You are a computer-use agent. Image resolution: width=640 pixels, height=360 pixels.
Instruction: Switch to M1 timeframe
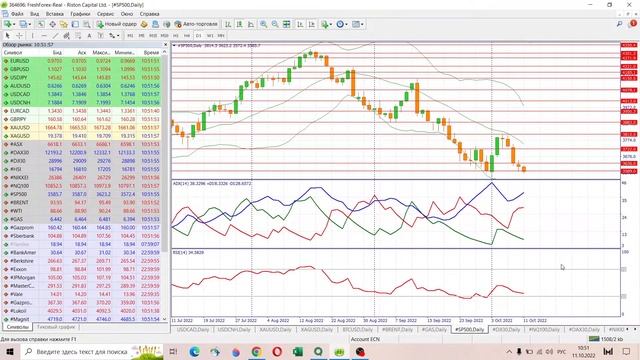[130, 36]
